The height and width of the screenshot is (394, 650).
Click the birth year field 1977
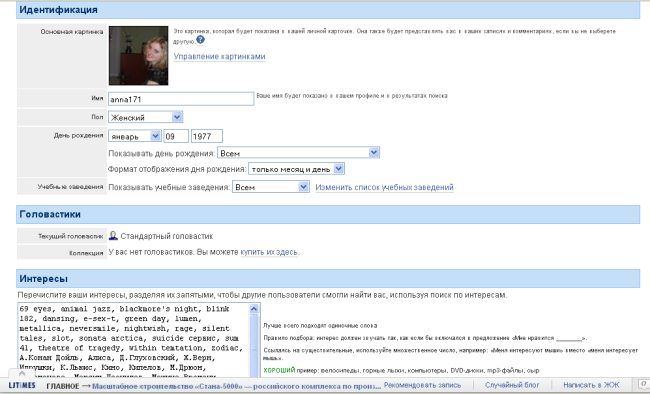pyautogui.click(x=207, y=136)
